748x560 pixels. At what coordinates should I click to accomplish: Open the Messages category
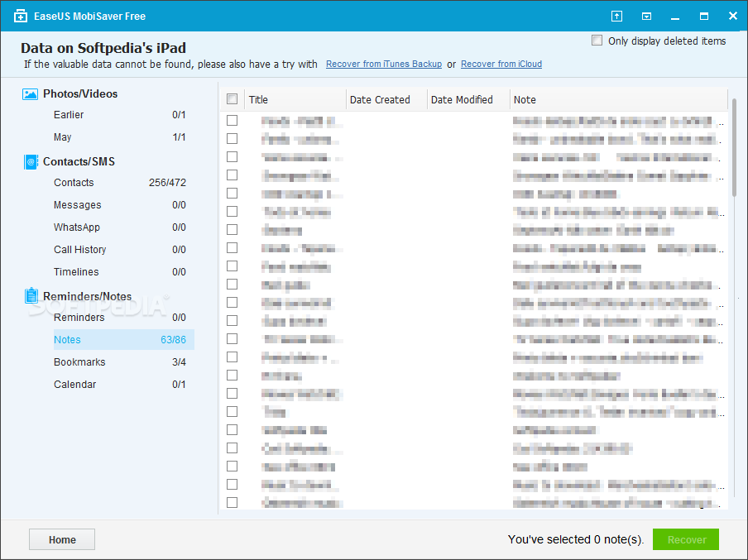[x=77, y=204]
